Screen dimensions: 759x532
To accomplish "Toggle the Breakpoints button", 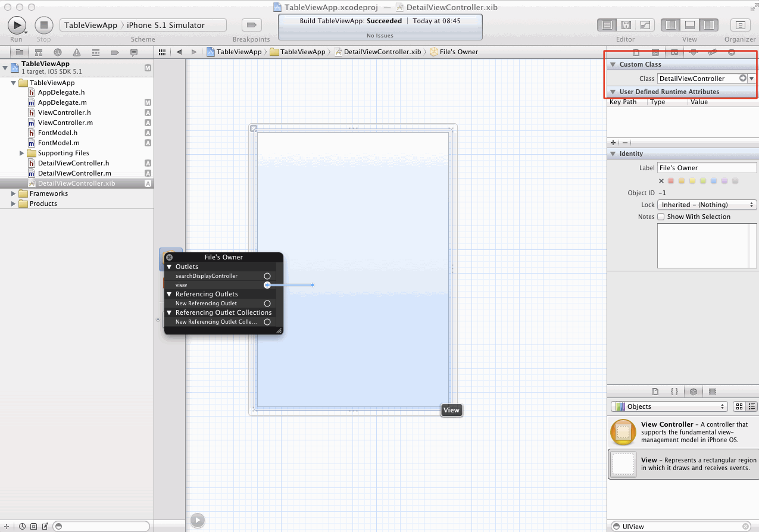I will point(251,25).
